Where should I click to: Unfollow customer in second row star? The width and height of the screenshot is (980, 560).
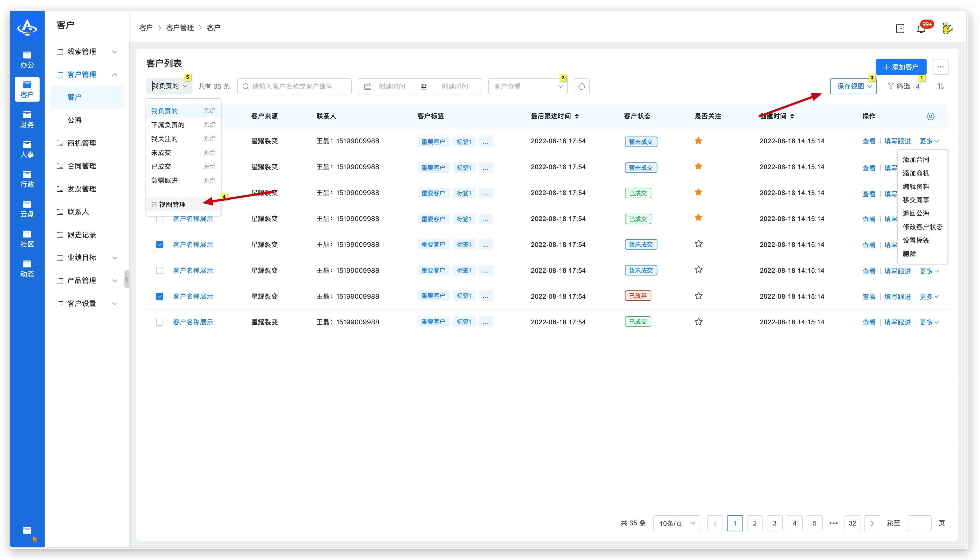tap(698, 166)
